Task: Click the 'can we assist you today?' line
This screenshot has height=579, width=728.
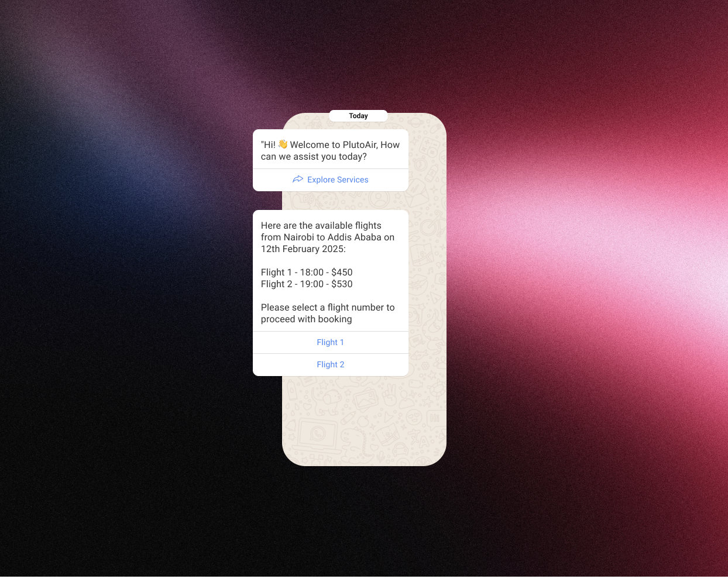Action: point(314,157)
